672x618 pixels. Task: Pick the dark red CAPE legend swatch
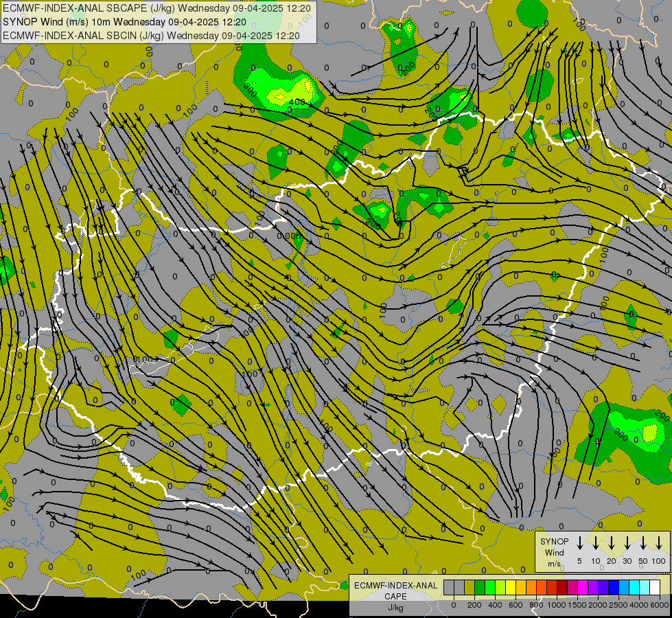562,587
